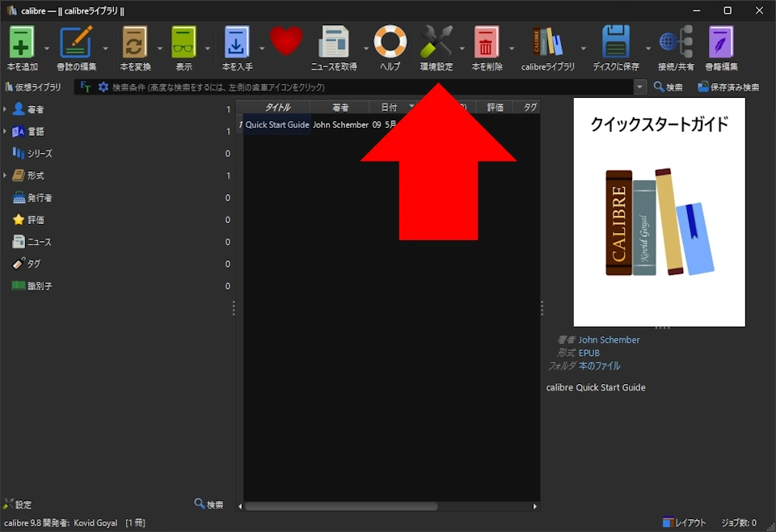Open the View (表示) book icon
The height and width of the screenshot is (532, 776).
click(183, 42)
